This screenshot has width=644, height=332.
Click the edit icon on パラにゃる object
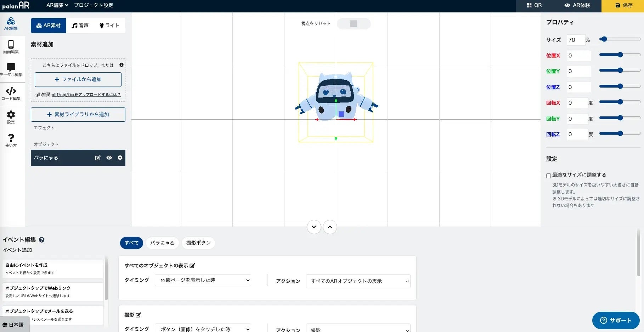point(98,158)
